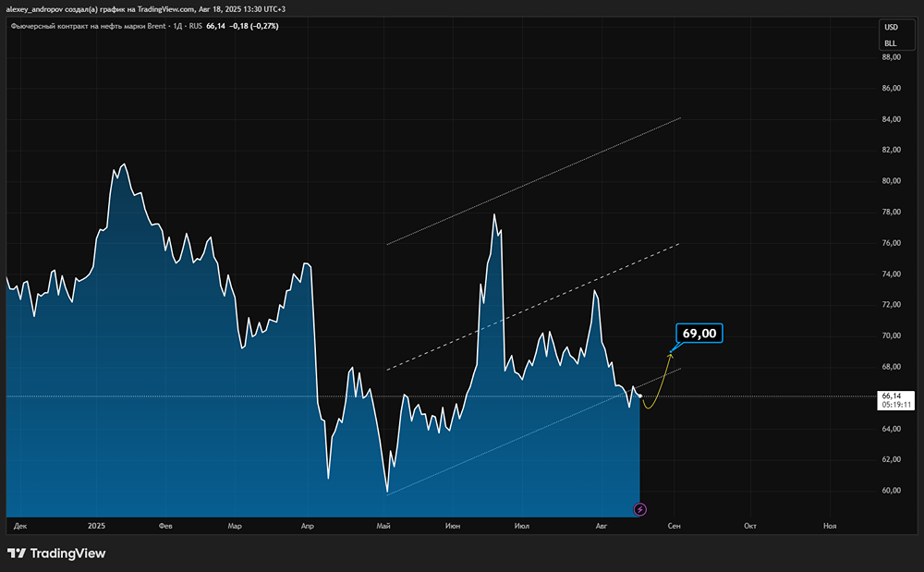Click the TradingView logo
Screen dimensions: 924x572
(x=56, y=553)
